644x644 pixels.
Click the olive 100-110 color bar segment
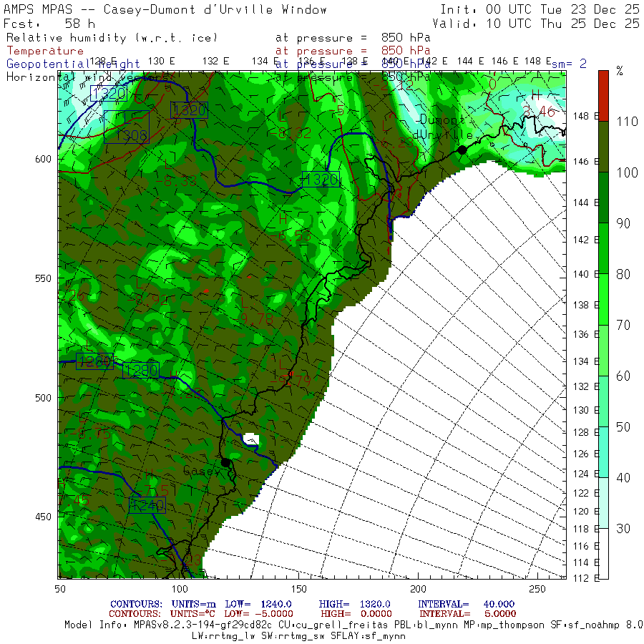click(x=603, y=147)
